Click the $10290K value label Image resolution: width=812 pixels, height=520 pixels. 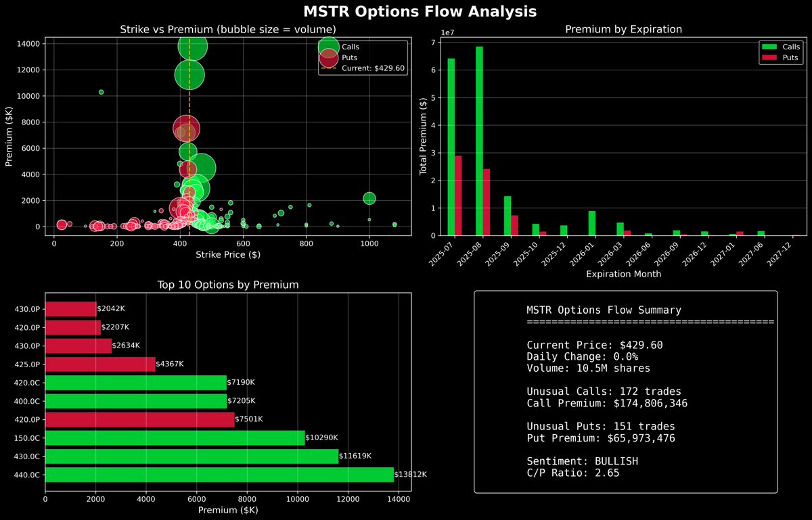coord(321,438)
